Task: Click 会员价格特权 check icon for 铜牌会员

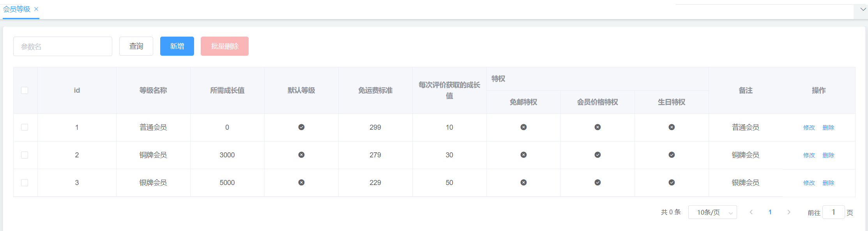Action: pyautogui.click(x=598, y=155)
